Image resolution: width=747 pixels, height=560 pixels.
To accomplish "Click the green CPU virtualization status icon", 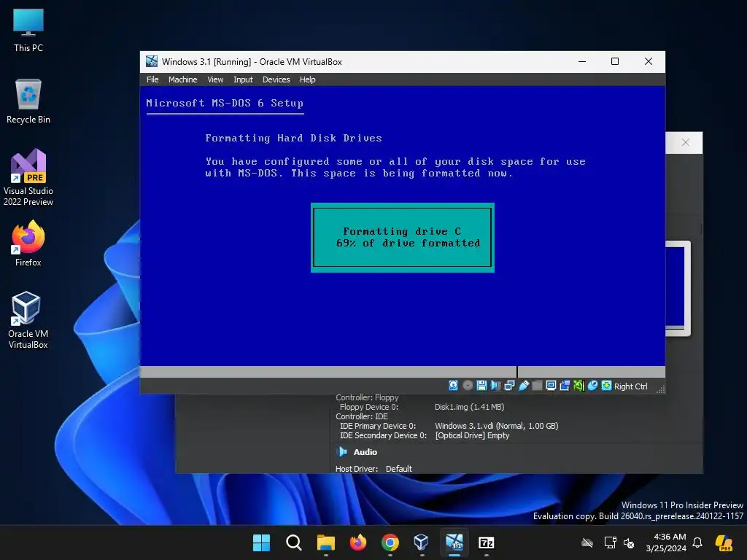I will pyautogui.click(x=578, y=386).
